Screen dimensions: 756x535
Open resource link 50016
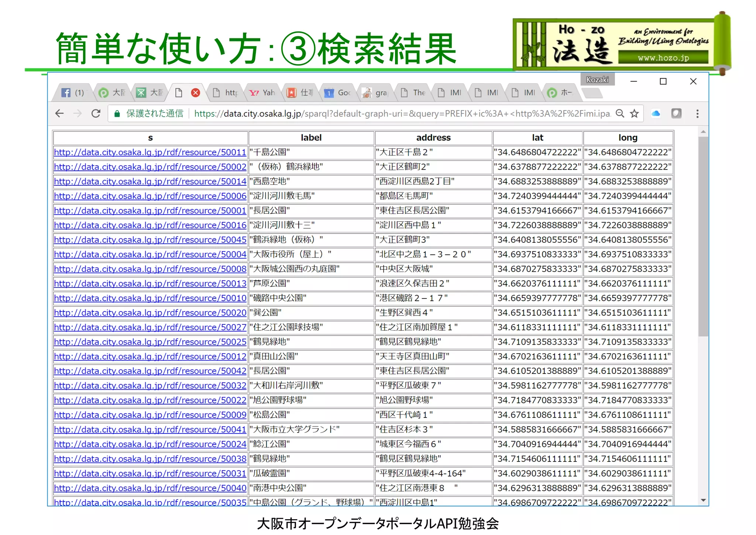tap(150, 225)
